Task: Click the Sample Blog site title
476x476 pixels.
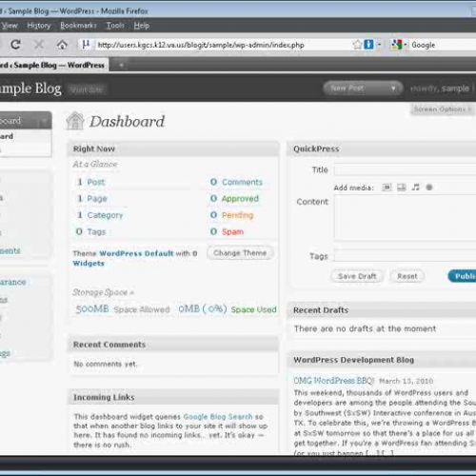Action: pyautogui.click(x=30, y=89)
